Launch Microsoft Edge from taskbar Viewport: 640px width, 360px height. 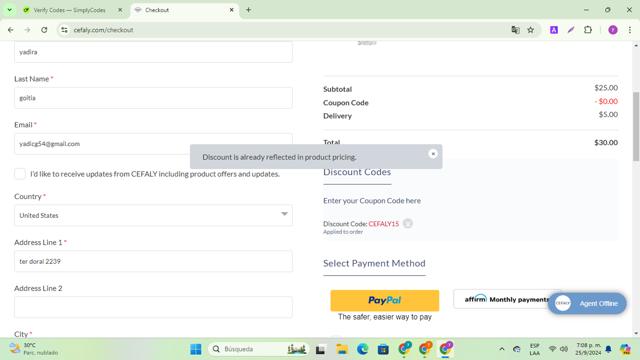(362, 349)
